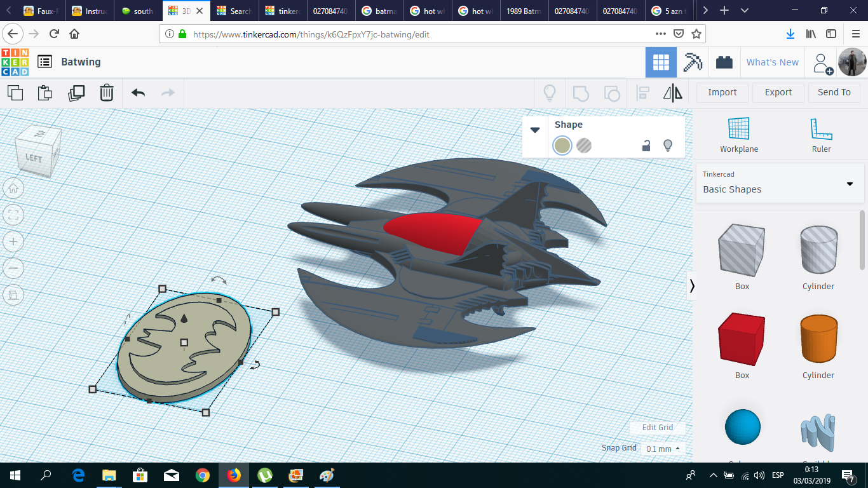Switch to the Search browser tab

[x=235, y=11]
